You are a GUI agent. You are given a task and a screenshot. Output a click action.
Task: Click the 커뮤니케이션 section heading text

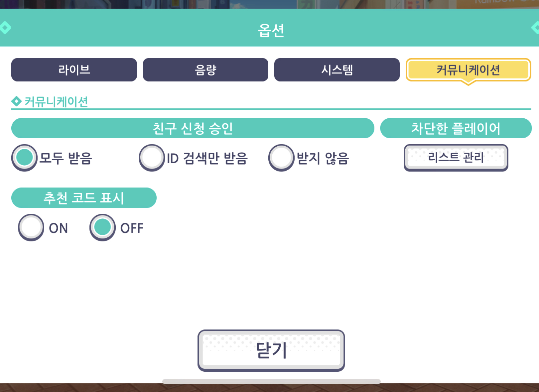(56, 101)
